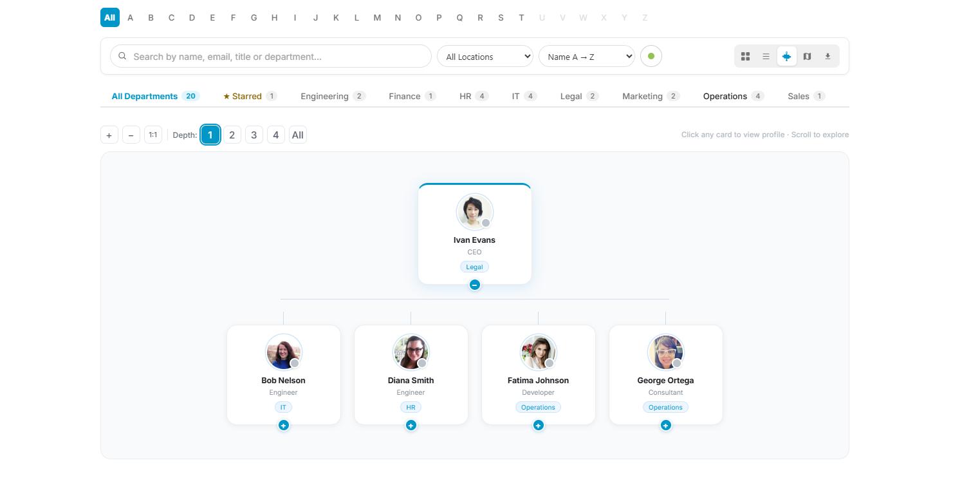980x494 pixels.
Task: Zoom in the org chart with plus button
Action: pyautogui.click(x=109, y=135)
